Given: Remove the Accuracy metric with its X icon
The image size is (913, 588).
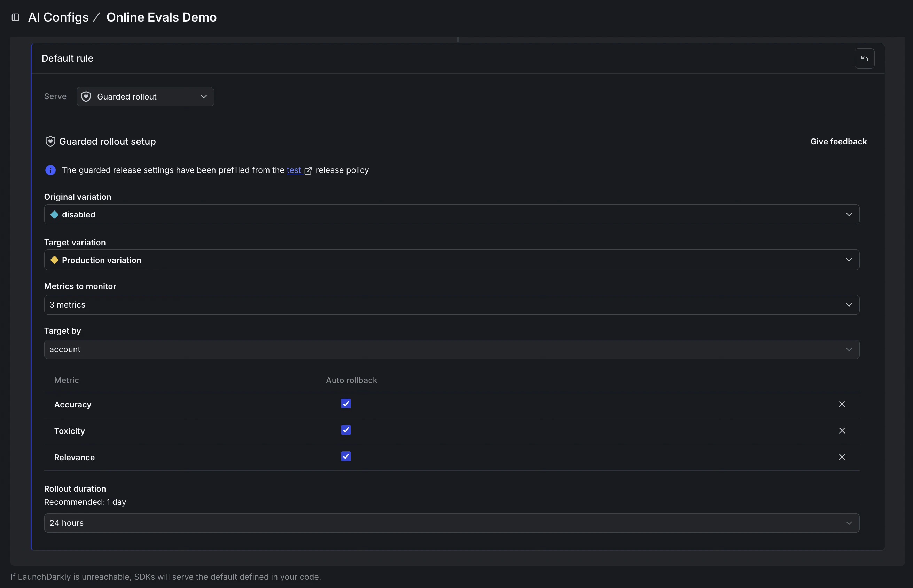Looking at the screenshot, I should 842,404.
